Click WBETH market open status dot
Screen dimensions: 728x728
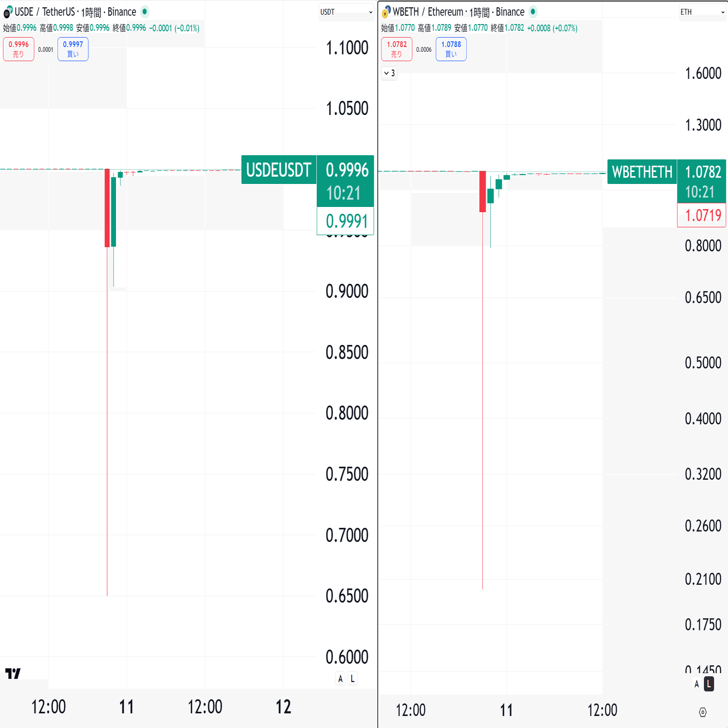[533, 11]
